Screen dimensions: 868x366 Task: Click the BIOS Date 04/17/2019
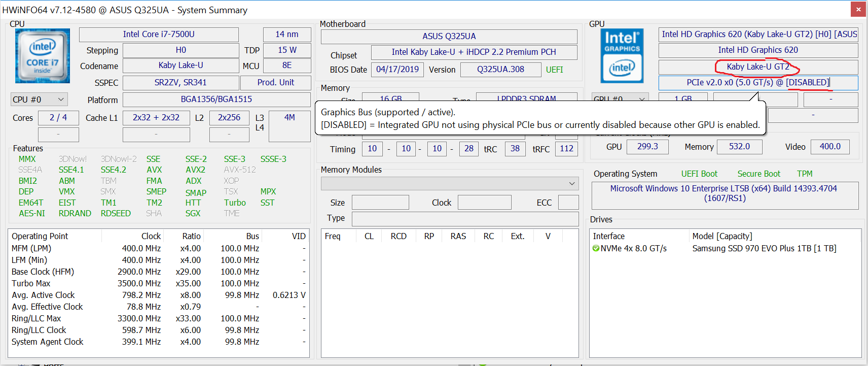(x=397, y=70)
